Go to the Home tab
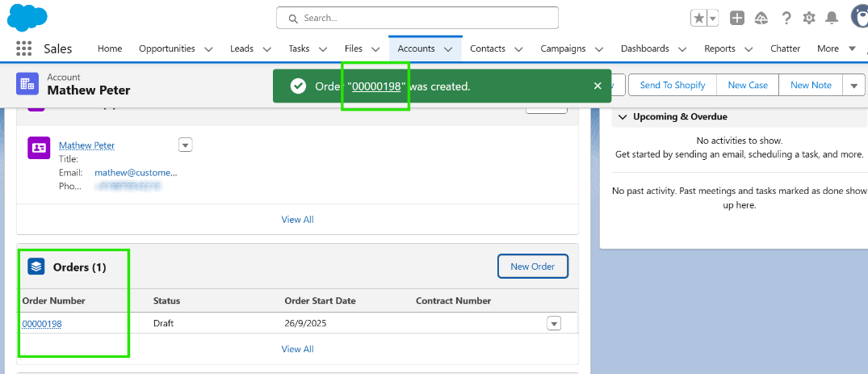This screenshot has height=374, width=868. pos(110,48)
